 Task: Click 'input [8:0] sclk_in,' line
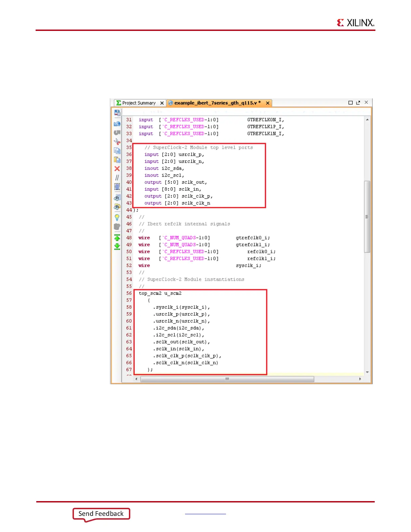click(x=173, y=189)
